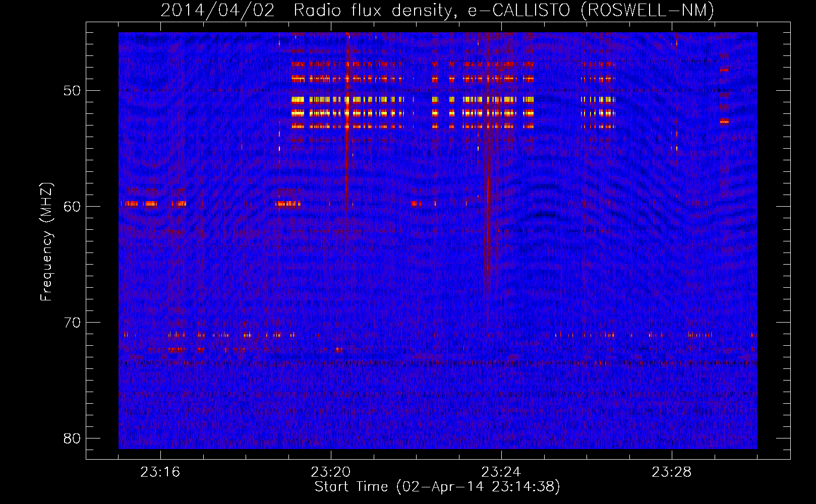Click the 70 frequency tick label
Viewport: 816px width, 504px height.
click(x=72, y=323)
